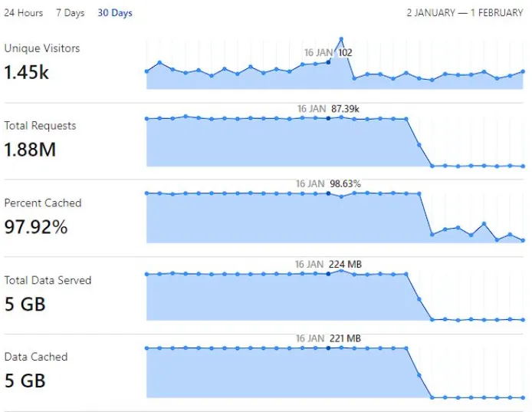
Task: Click the Unique Visitors metric label
Action: (x=41, y=48)
